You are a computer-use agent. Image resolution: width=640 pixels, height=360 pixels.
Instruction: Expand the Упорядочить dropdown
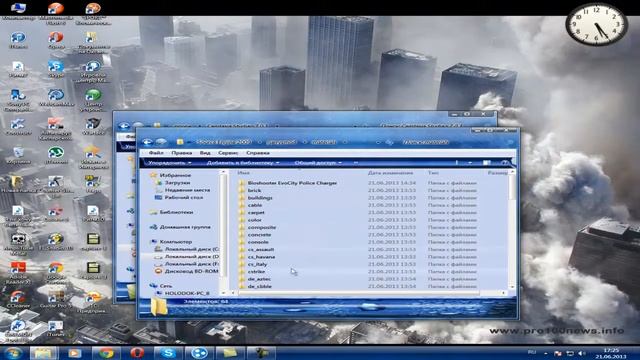(169, 163)
